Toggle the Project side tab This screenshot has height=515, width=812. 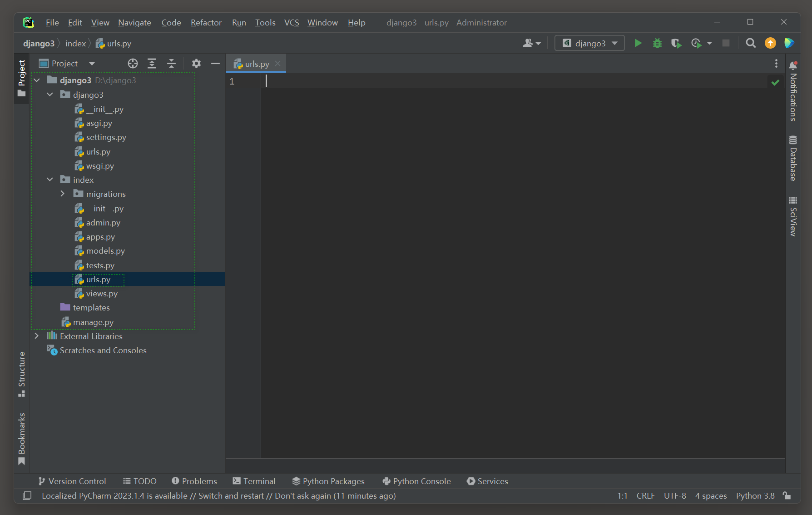pos(21,78)
